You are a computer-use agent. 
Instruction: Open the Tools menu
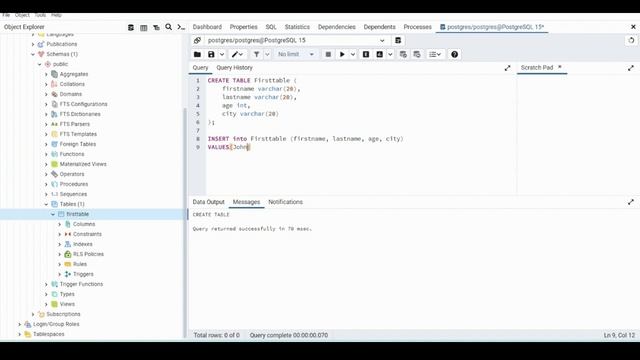pos(40,15)
